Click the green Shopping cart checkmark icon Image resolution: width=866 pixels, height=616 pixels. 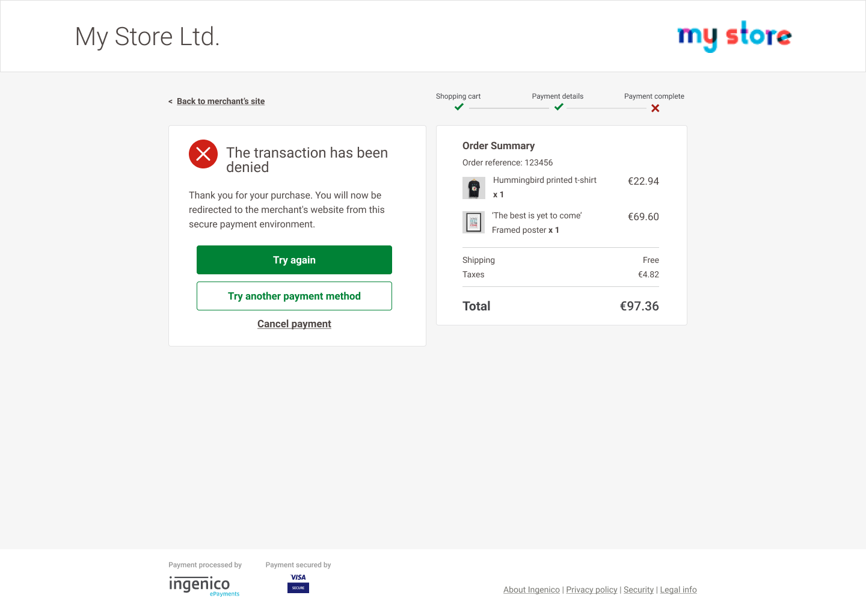pos(458,106)
